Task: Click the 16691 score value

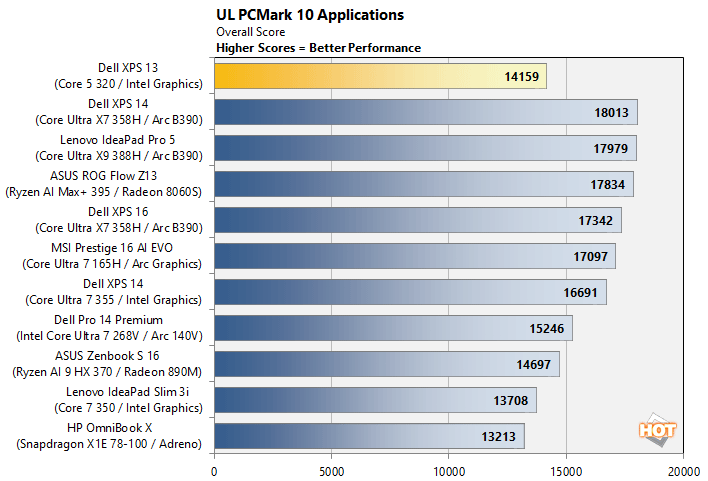Action: point(580,293)
